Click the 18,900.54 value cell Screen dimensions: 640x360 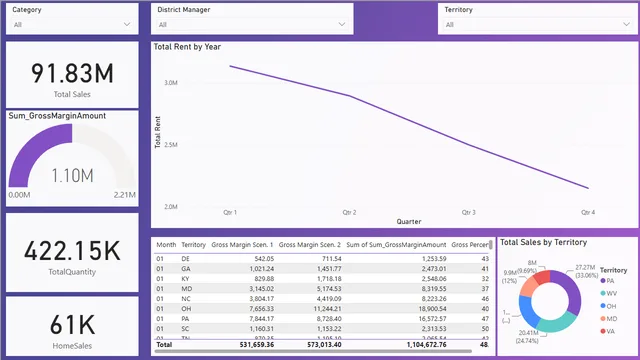[432, 309]
